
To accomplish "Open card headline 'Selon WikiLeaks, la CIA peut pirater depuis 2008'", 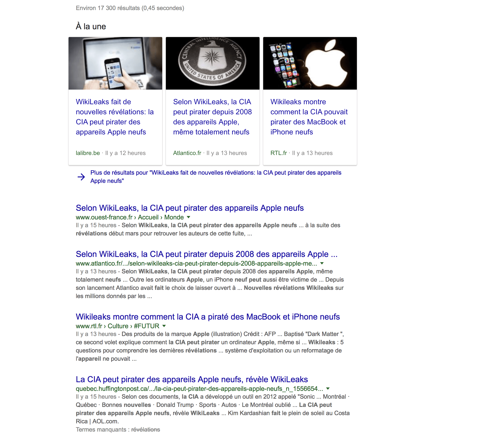I will (212, 117).
